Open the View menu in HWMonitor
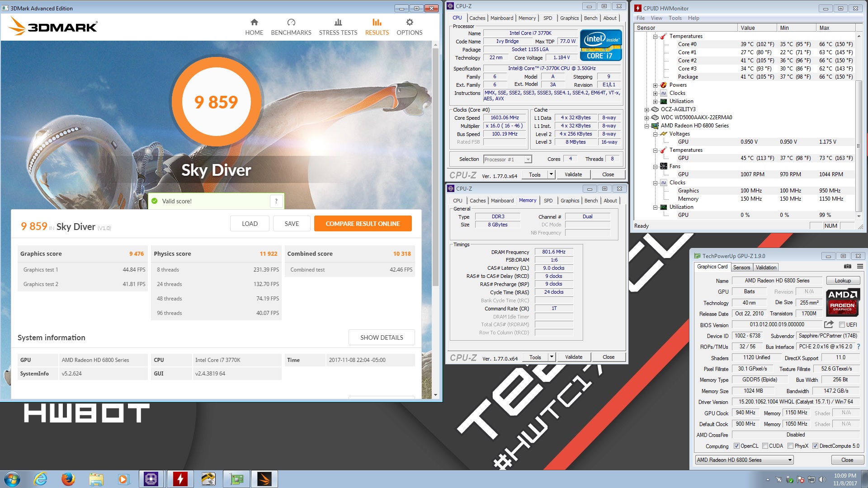The height and width of the screenshot is (488, 868). click(x=656, y=18)
